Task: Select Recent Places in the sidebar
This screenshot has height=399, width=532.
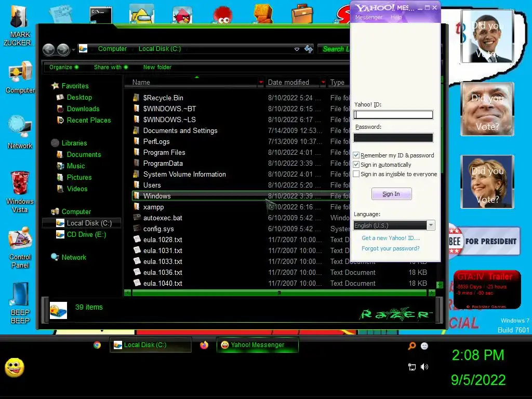Action: click(88, 120)
